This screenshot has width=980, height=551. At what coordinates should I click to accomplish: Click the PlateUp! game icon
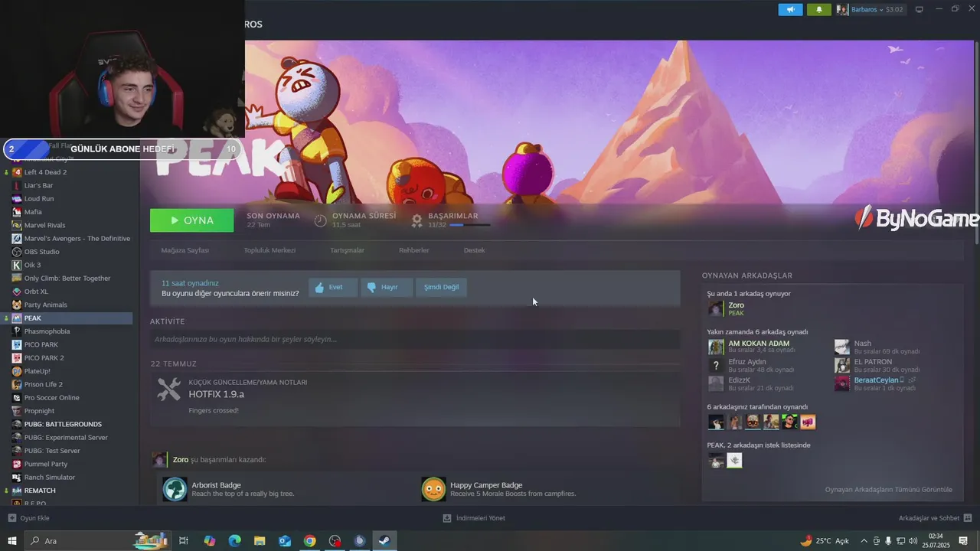pos(17,371)
